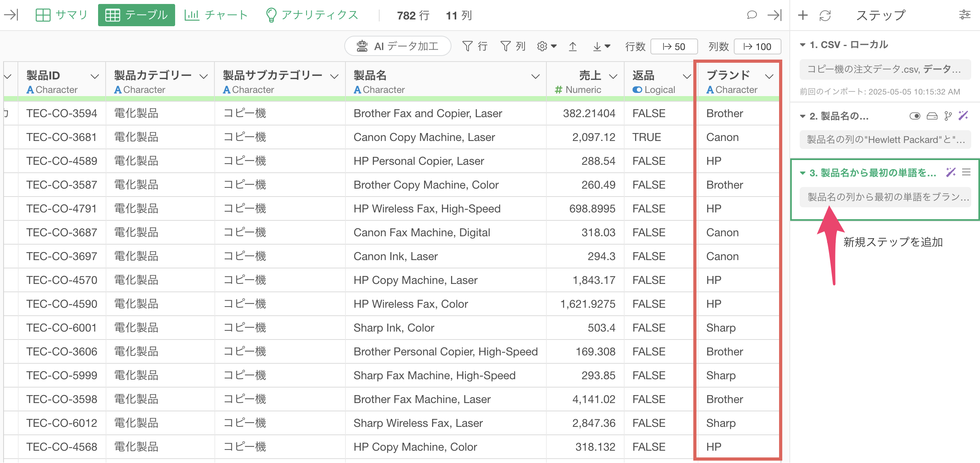Open 製品サブカテゴリー column menu chevron

coord(335,76)
